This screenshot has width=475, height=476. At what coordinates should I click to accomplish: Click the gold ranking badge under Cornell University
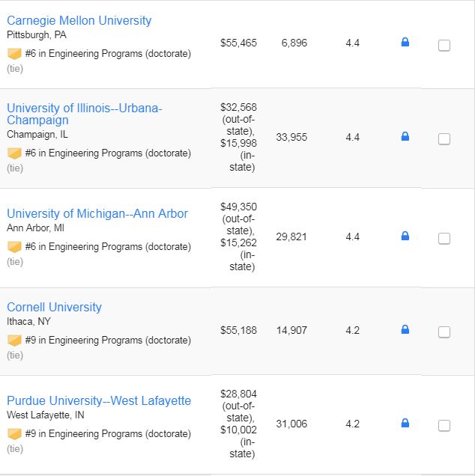click(x=14, y=341)
